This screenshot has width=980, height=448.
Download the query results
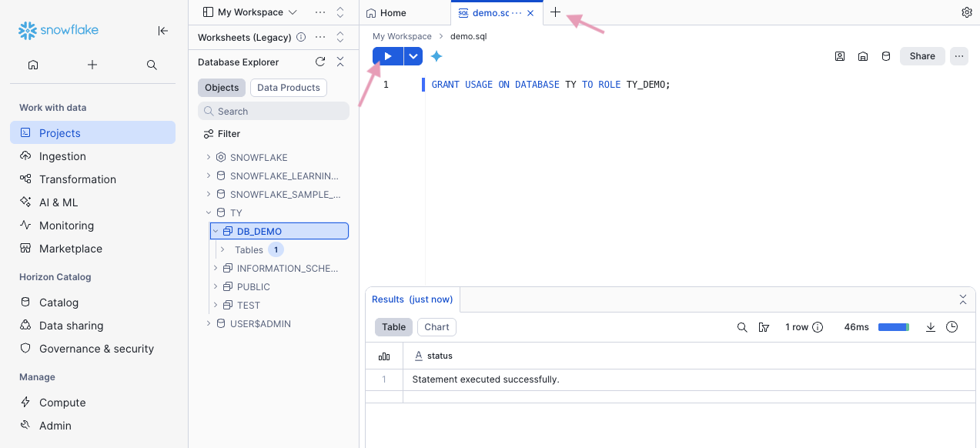[x=930, y=327]
